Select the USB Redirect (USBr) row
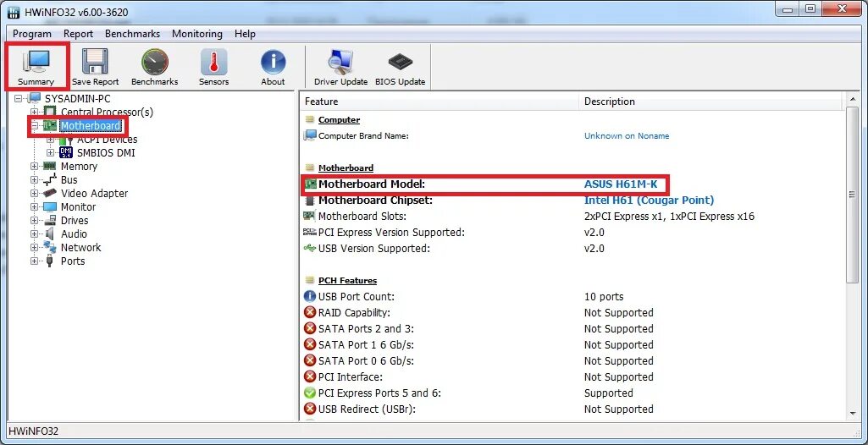 click(x=572, y=409)
